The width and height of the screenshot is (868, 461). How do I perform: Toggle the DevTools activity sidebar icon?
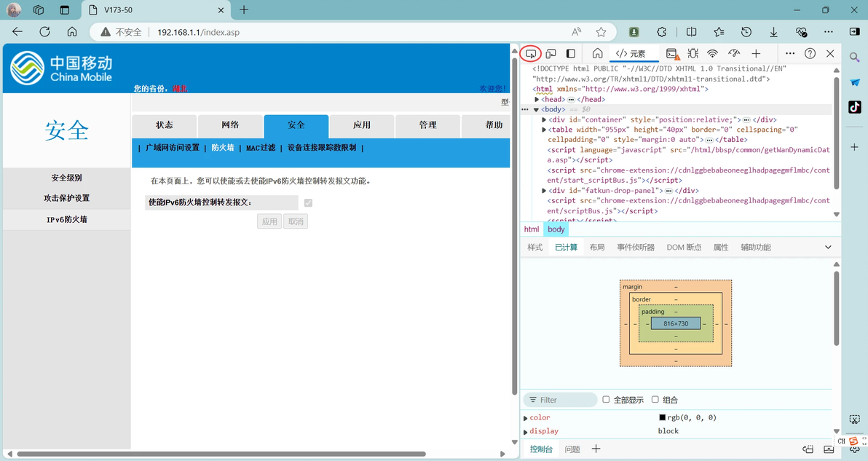571,54
